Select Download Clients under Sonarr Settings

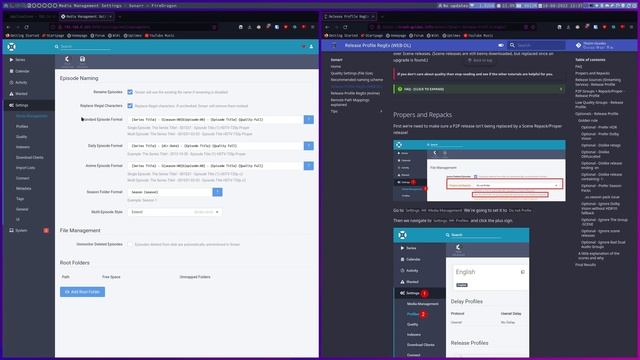click(x=29, y=158)
